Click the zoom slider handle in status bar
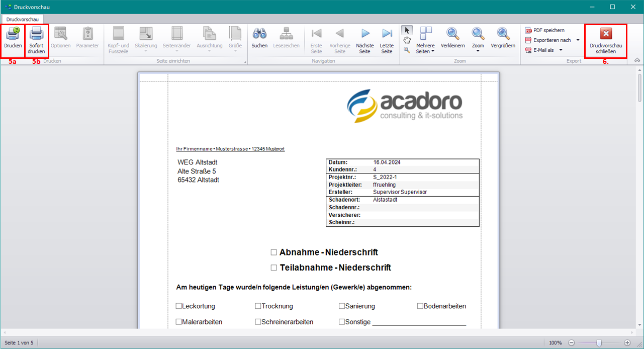This screenshot has height=349, width=644. click(599, 342)
